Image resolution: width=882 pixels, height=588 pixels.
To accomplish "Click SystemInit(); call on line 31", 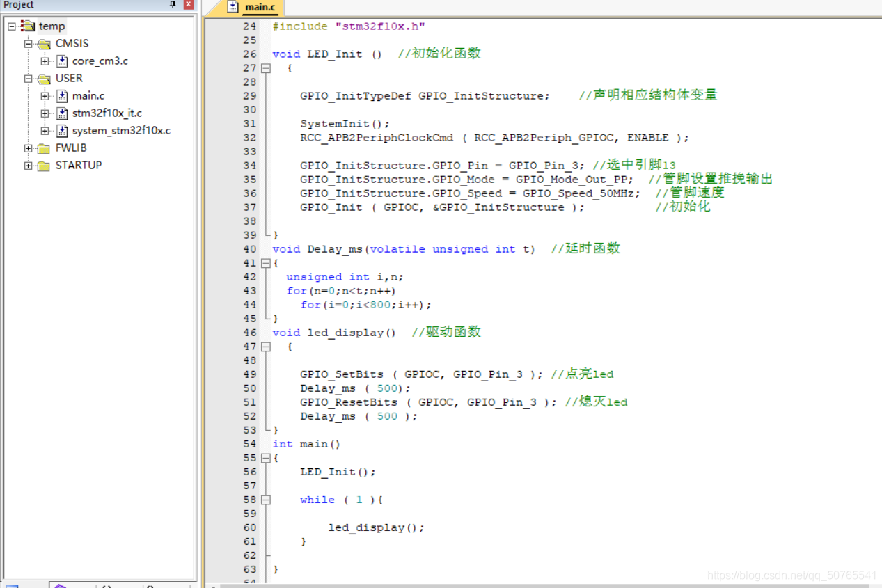I will pos(345,124).
